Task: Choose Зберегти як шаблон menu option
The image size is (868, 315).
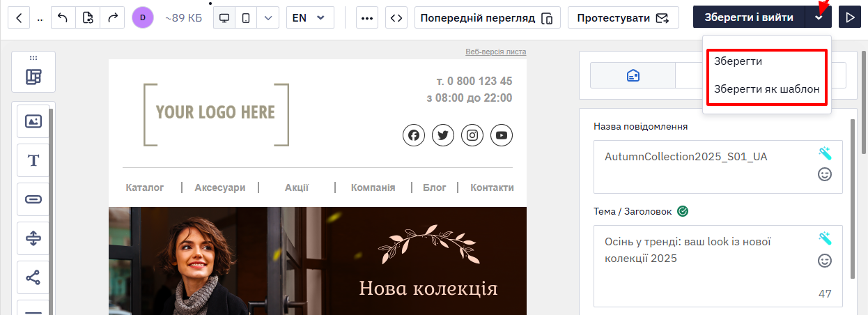Action: (767, 89)
